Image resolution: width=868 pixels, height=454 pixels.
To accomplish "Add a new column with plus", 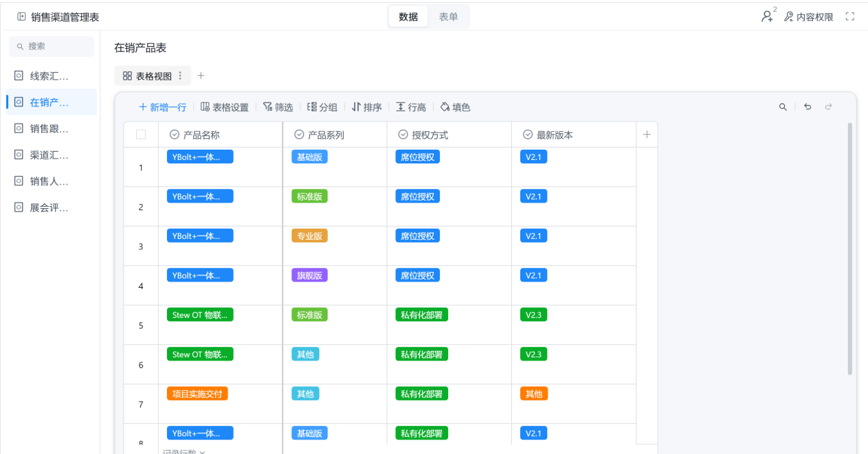I will [x=647, y=135].
